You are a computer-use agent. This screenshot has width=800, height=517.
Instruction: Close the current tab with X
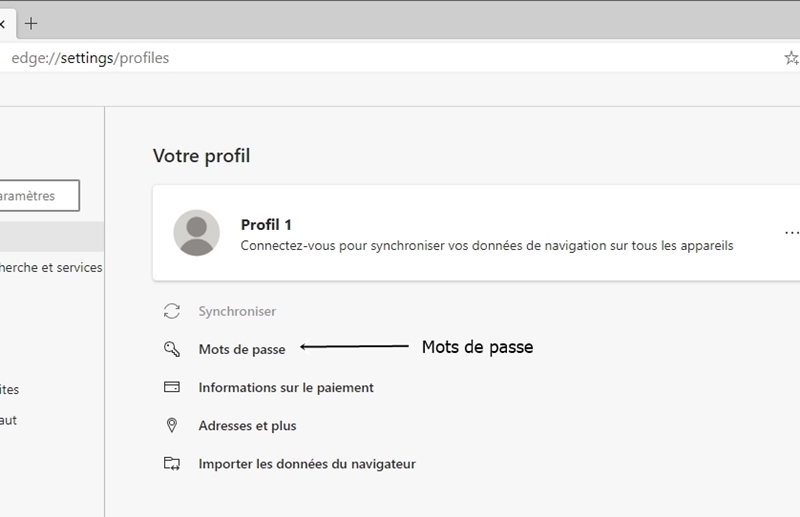(x=2, y=23)
